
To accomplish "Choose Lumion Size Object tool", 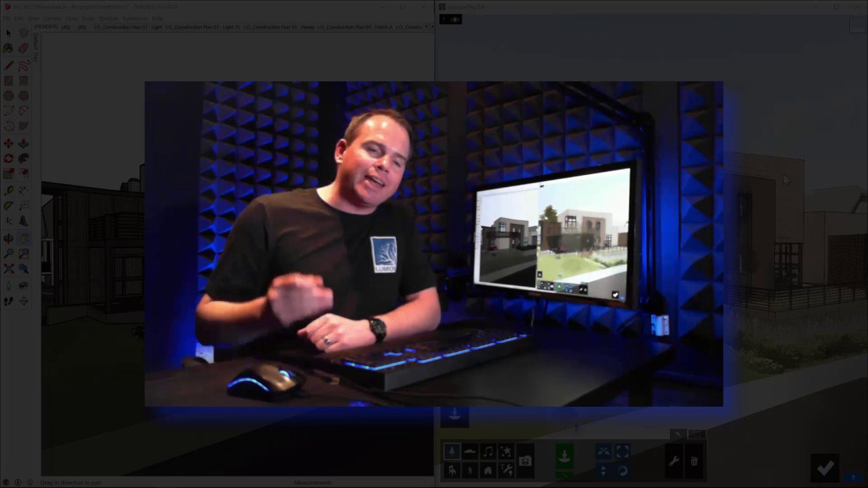I will (623, 451).
